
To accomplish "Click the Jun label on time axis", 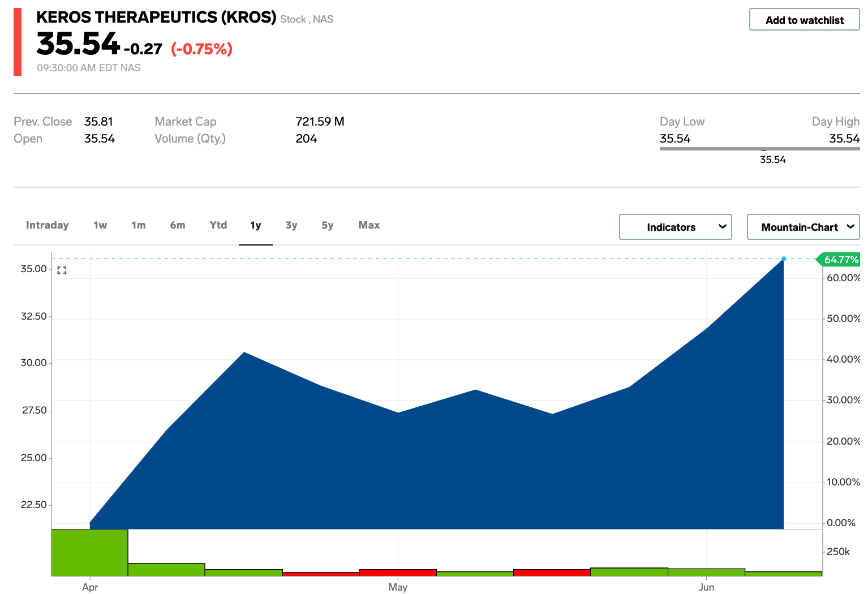I will pyautogui.click(x=706, y=587).
